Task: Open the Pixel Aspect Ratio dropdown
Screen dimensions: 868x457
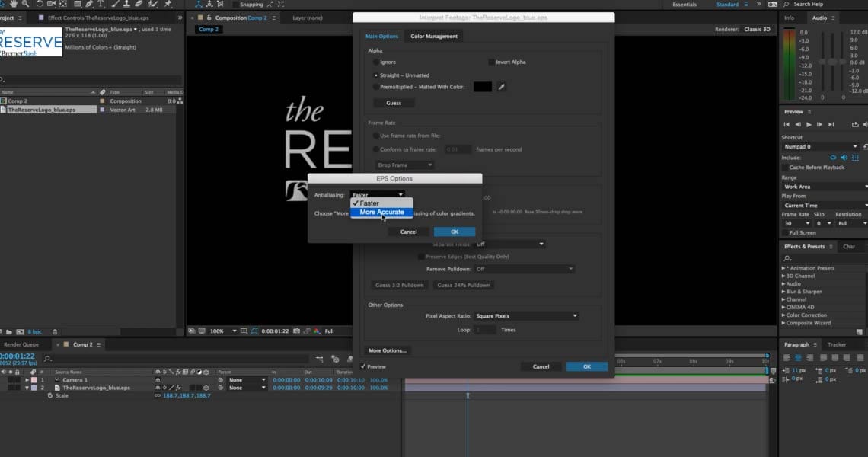Action: [527, 316]
